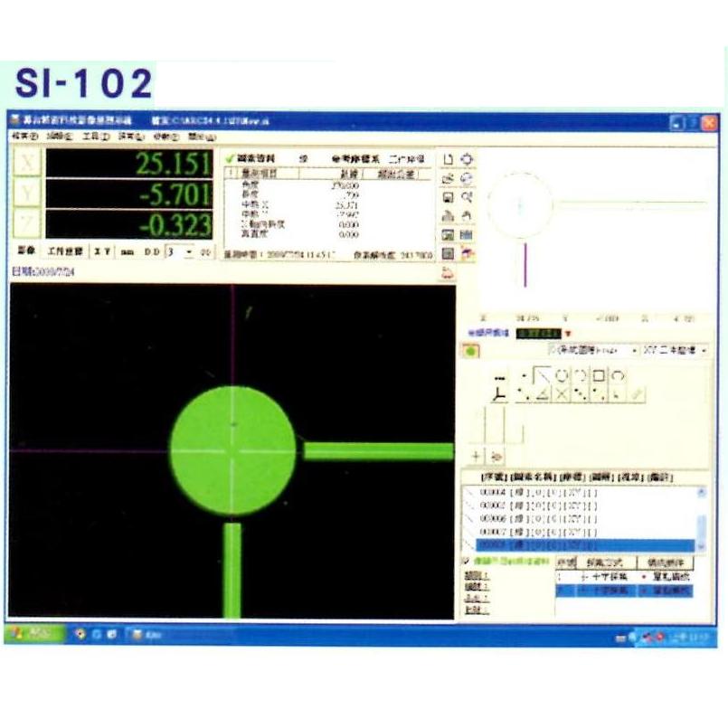The width and height of the screenshot is (728, 728).
Task: Click the new file icon
Action: [x=448, y=159]
